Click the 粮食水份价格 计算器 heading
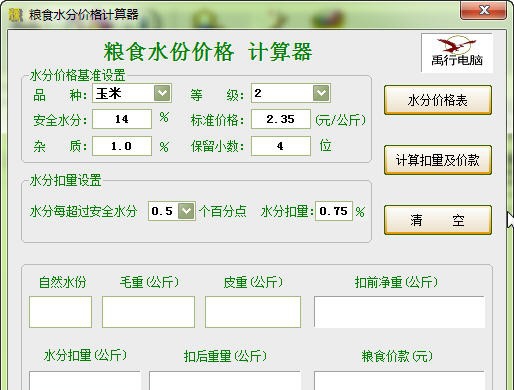The width and height of the screenshot is (514, 390). click(208, 52)
